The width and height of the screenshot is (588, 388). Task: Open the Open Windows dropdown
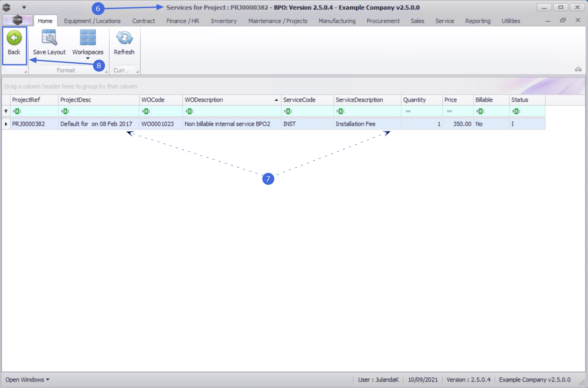pyautogui.click(x=27, y=380)
